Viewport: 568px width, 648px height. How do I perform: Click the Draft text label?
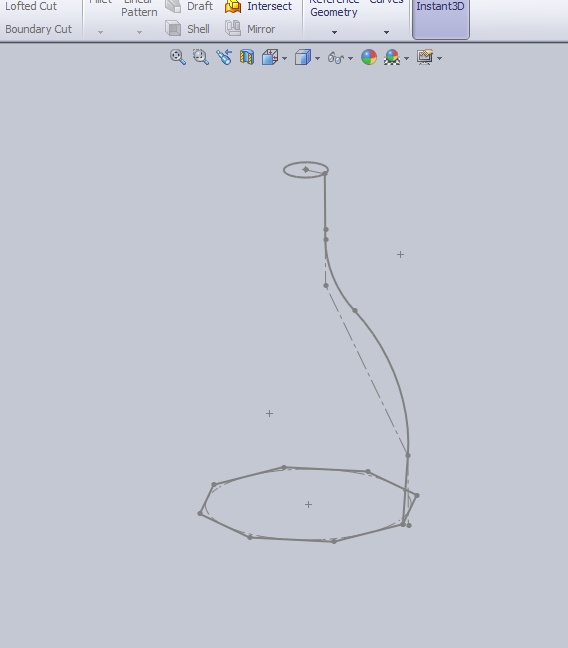point(200,6)
